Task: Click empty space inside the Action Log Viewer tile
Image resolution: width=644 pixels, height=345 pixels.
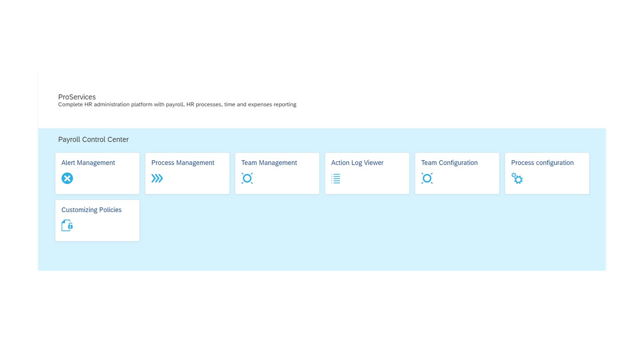Action: click(x=382, y=182)
